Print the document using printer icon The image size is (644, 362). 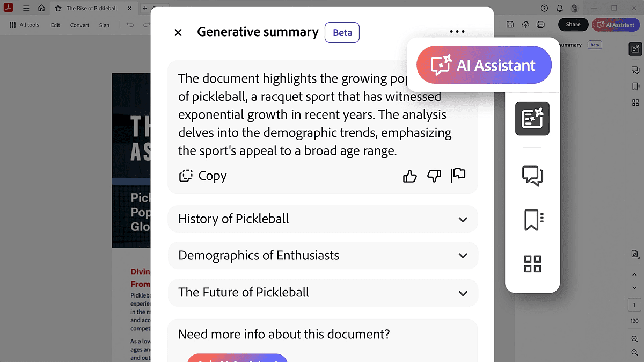point(540,25)
